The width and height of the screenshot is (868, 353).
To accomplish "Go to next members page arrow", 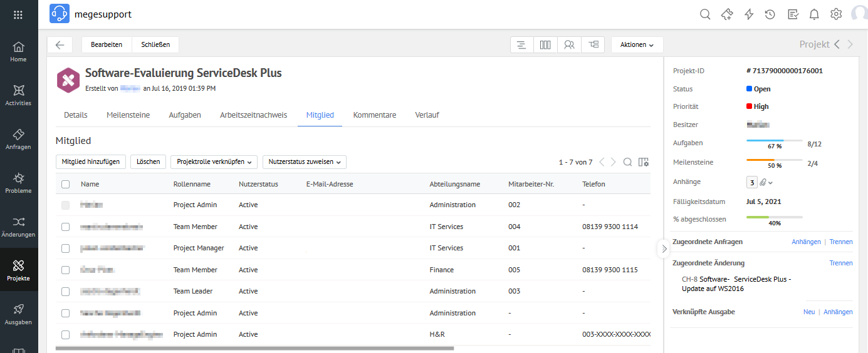I will point(614,162).
